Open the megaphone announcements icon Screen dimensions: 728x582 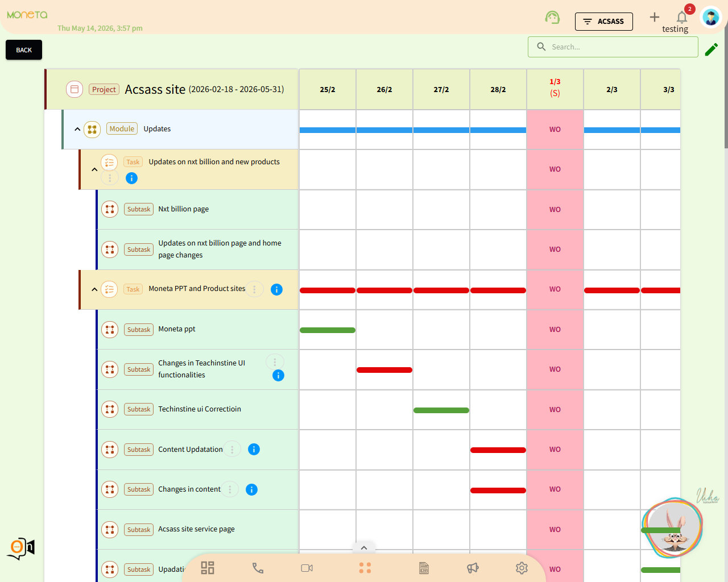click(473, 568)
